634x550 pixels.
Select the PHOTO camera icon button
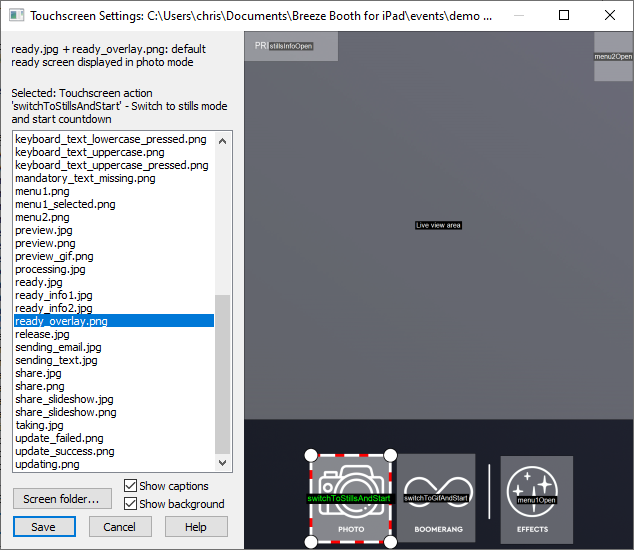351,499
